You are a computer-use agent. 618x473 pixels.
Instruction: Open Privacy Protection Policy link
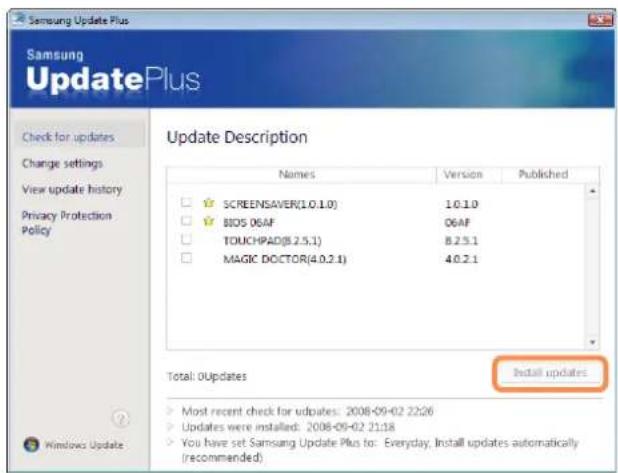pos(67,223)
